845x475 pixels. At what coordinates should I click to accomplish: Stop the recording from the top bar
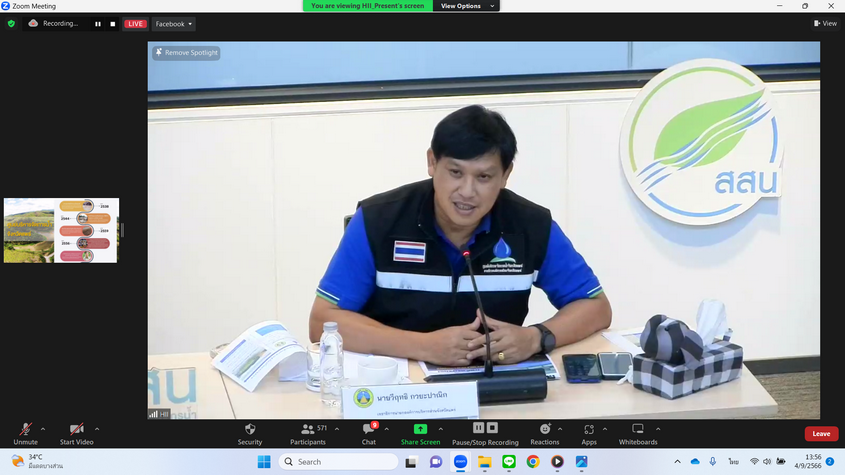coord(112,24)
